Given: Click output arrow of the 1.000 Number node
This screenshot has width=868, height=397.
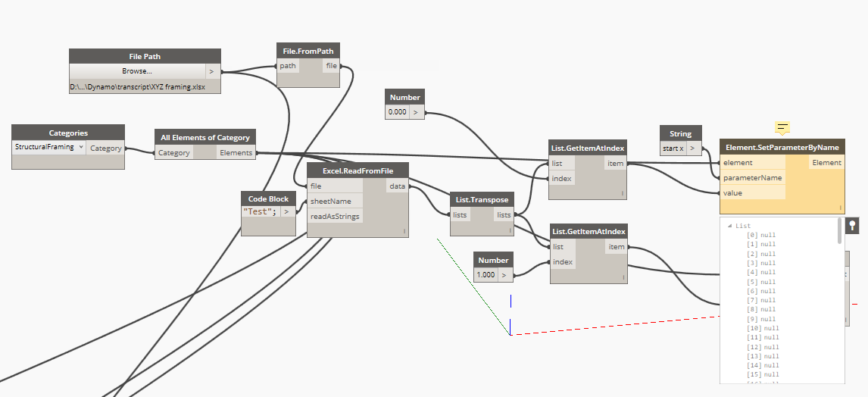Looking at the screenshot, I should pyautogui.click(x=504, y=274).
